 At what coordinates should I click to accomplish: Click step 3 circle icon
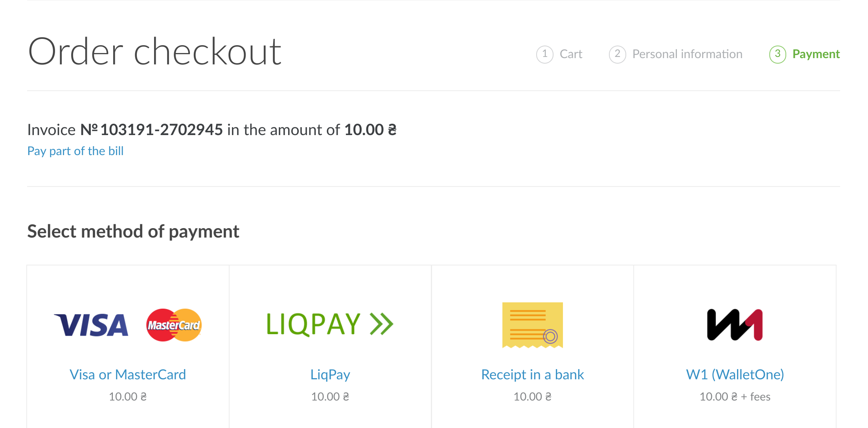coord(777,54)
